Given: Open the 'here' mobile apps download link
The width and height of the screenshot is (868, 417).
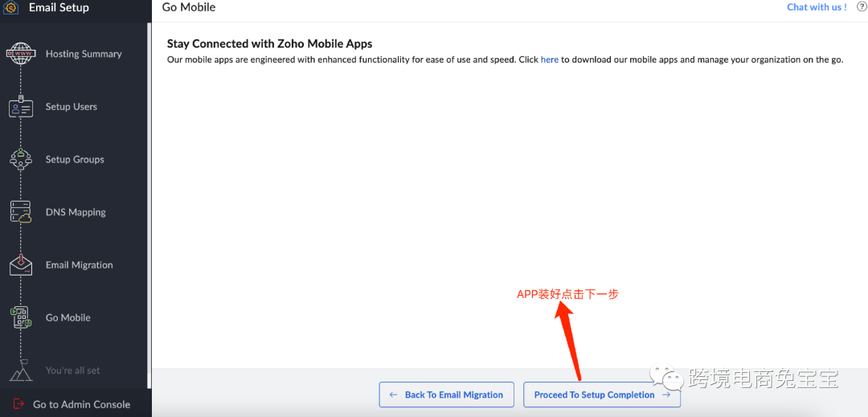Looking at the screenshot, I should pos(549,59).
